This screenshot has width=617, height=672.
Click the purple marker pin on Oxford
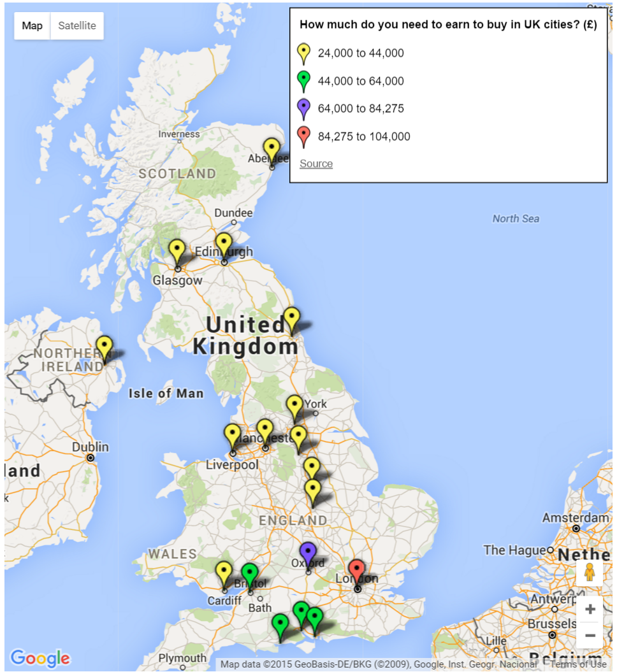pyautogui.click(x=308, y=552)
